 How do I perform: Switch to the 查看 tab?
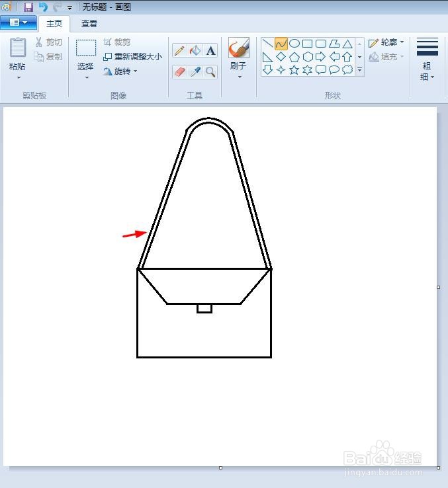click(x=89, y=24)
